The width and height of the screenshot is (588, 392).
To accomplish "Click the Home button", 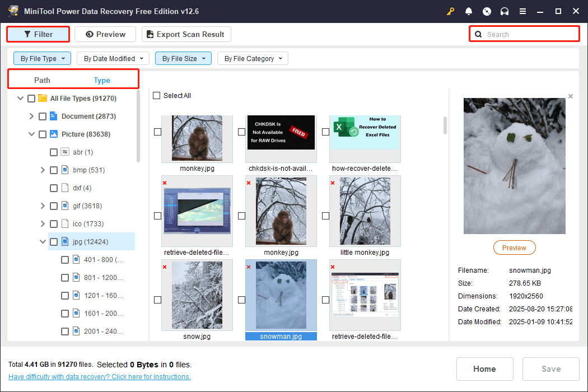I will tap(484, 368).
